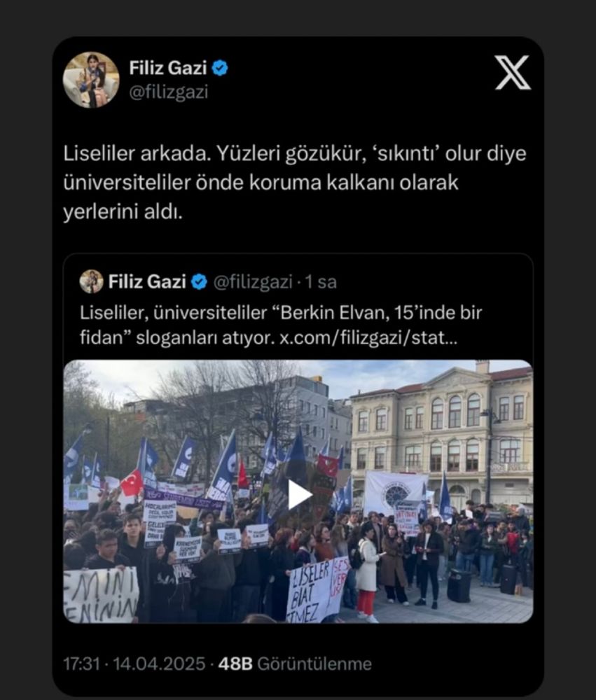The width and height of the screenshot is (596, 700).
Task: Click the 48B Görüntülenme view count
Action: 295,664
